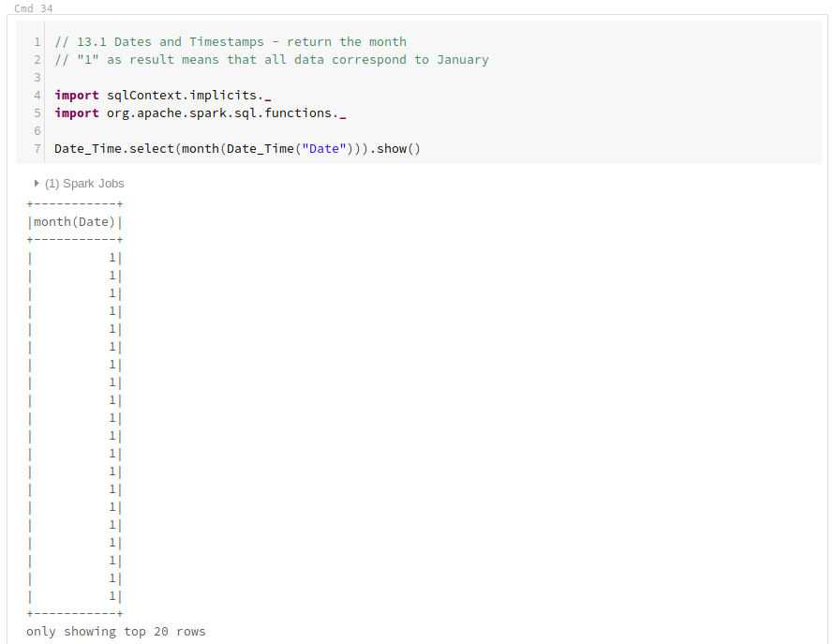Click the first result row showing 1
This screenshot has height=644, width=834.
click(x=73, y=257)
